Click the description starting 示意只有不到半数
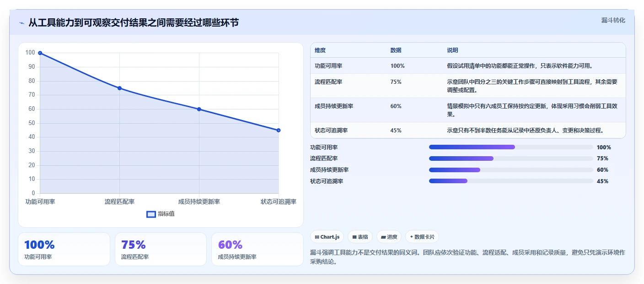 click(x=526, y=131)
